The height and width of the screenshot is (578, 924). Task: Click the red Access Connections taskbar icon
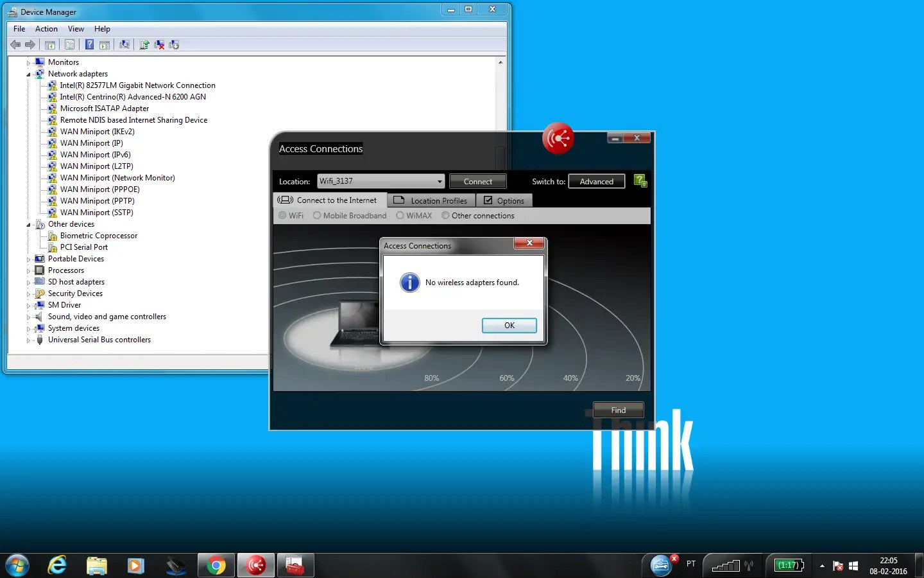255,565
